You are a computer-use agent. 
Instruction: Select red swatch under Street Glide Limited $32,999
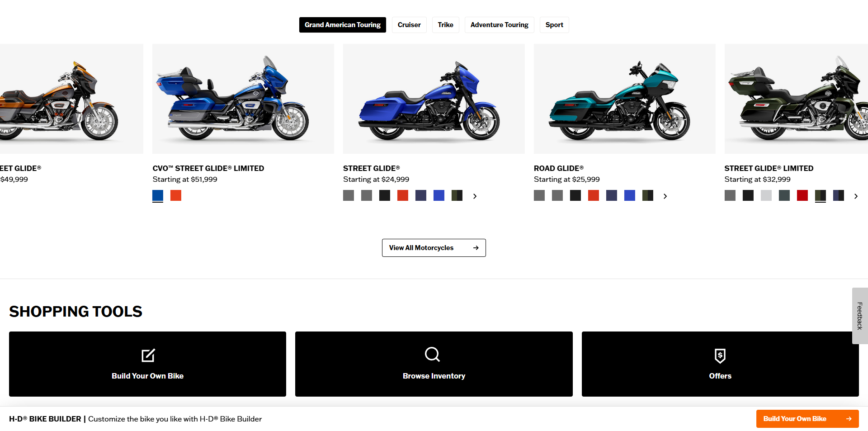[x=802, y=195]
